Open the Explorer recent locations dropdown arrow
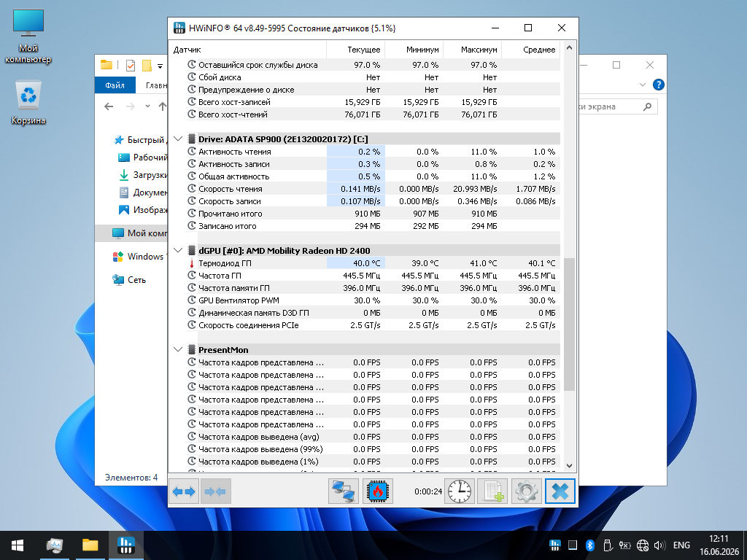Screen dimensions: 747x560 [147, 106]
